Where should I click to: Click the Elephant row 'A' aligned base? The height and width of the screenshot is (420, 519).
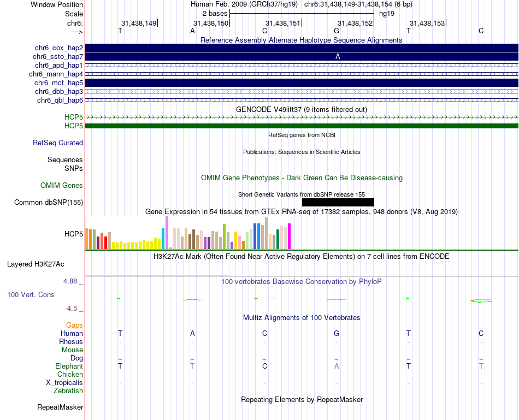pyautogui.click(x=337, y=366)
